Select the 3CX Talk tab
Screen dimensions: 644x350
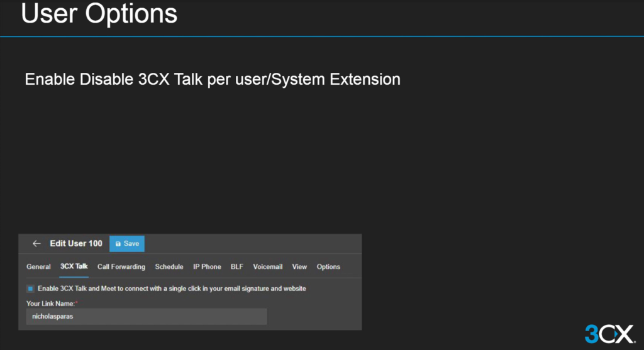pos(74,267)
